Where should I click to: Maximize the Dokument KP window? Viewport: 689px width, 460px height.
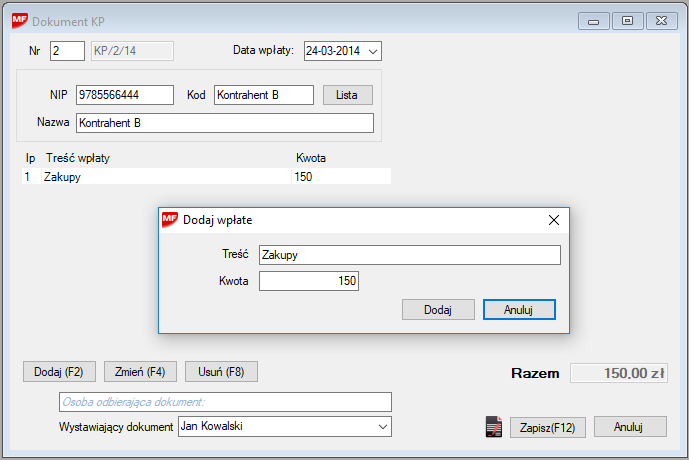point(627,21)
